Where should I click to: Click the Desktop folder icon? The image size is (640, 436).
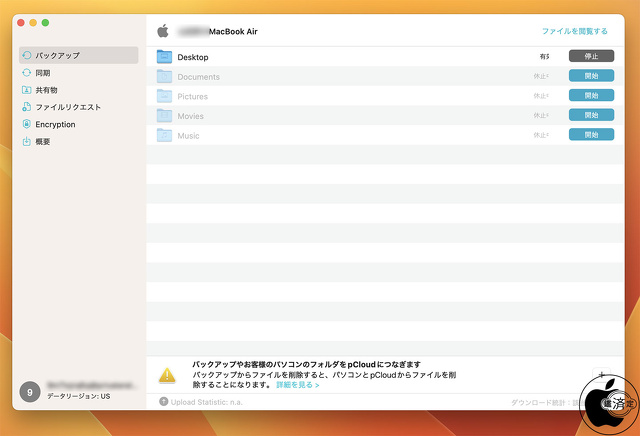tap(165, 57)
